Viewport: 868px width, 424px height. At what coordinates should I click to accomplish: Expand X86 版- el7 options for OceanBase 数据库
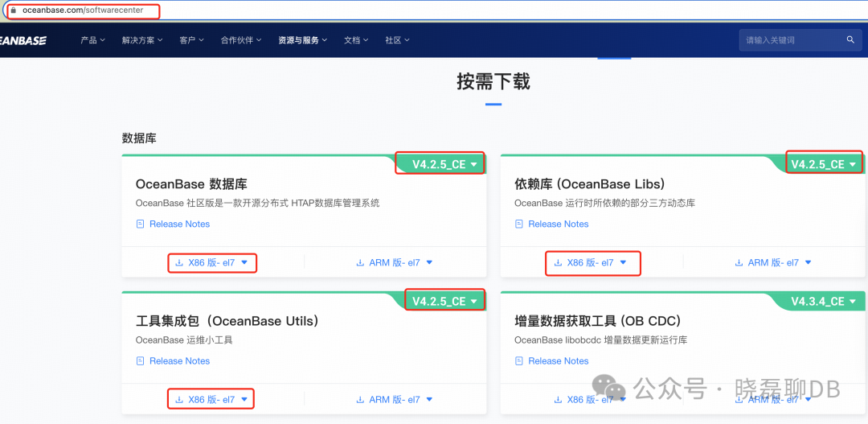[x=244, y=263]
